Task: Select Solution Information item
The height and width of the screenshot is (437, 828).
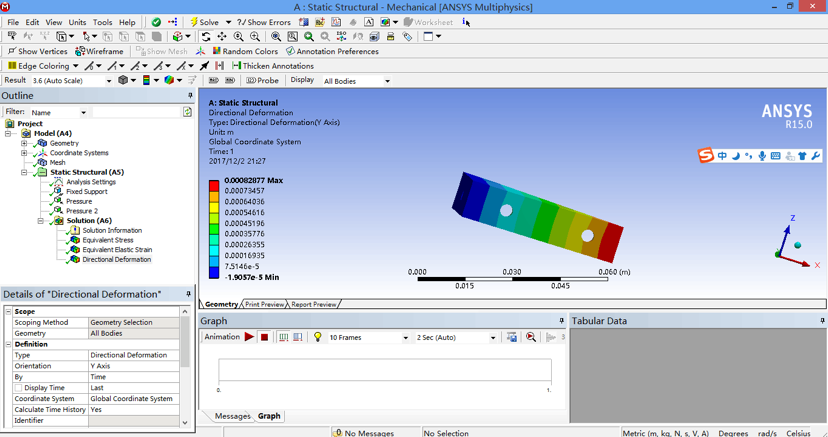Action: 112,231
